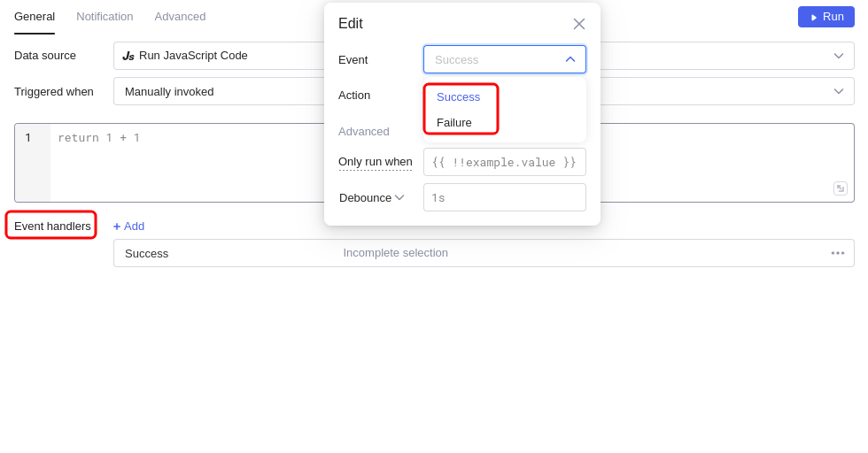Click the expand editor icon in code box
Screen dimensions: 868x453
click(840, 188)
